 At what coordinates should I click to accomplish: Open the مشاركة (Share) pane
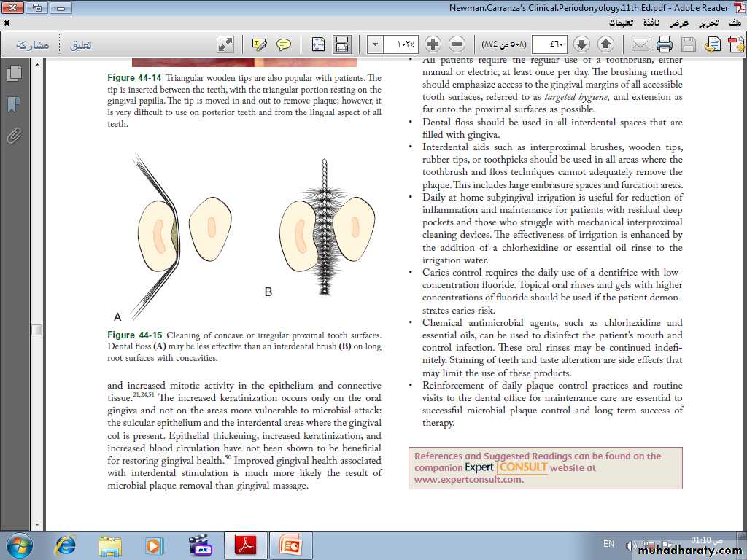click(x=33, y=45)
